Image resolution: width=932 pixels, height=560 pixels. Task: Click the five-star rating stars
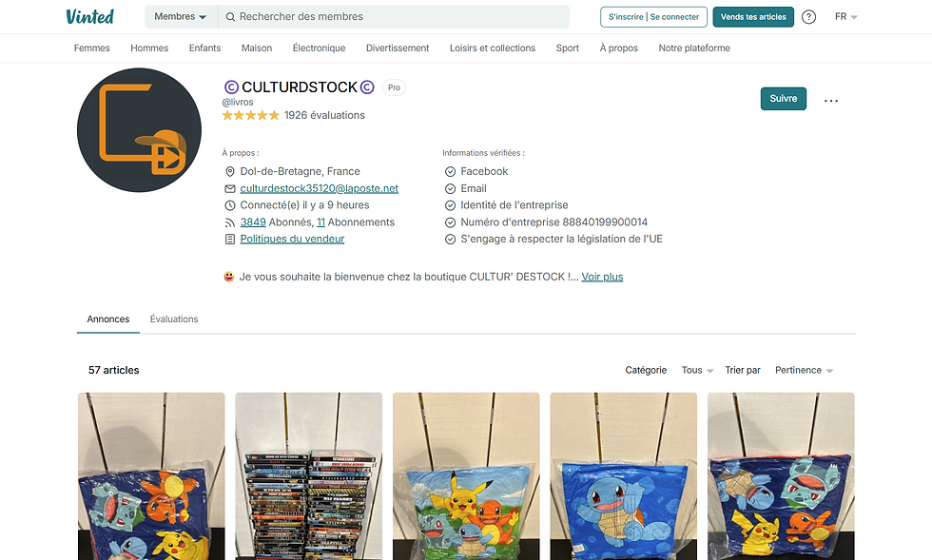pyautogui.click(x=250, y=115)
